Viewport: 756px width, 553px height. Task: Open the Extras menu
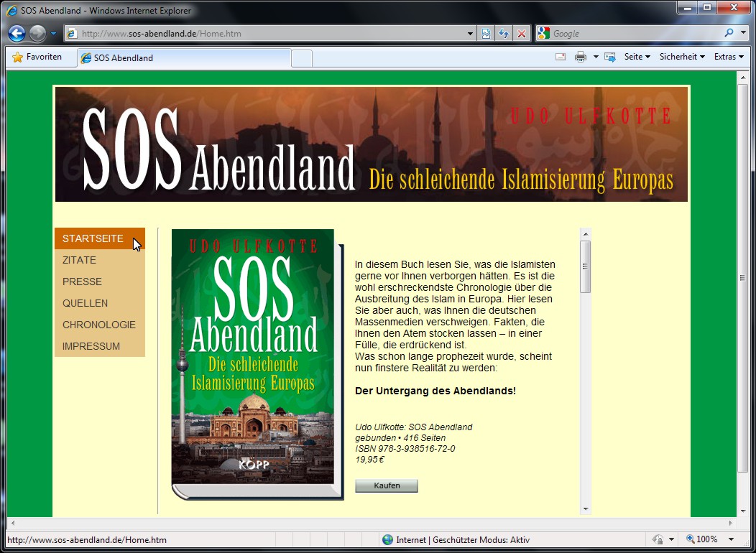pyautogui.click(x=729, y=57)
